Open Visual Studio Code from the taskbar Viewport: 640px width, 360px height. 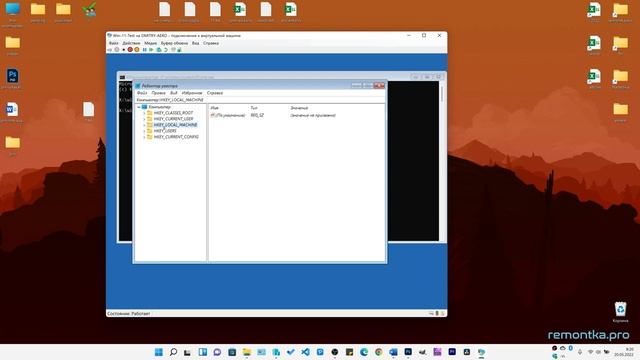pyautogui.click(x=305, y=352)
